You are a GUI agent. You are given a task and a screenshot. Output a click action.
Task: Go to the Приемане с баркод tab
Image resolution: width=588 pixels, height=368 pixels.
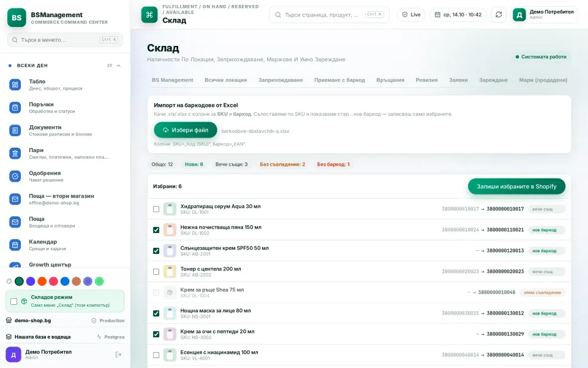(339, 80)
